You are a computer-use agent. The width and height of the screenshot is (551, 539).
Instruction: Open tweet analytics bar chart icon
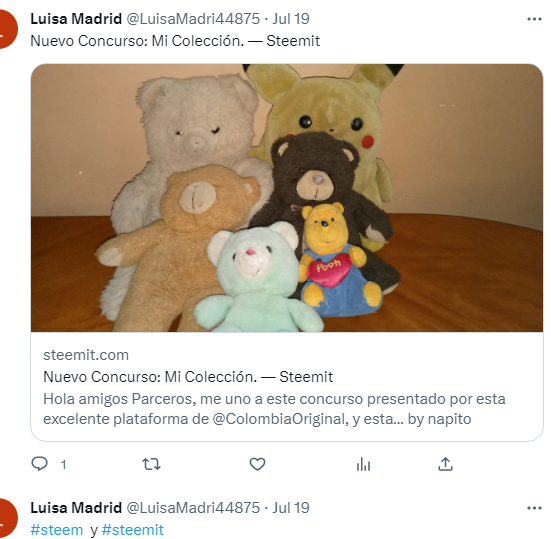tap(363, 464)
